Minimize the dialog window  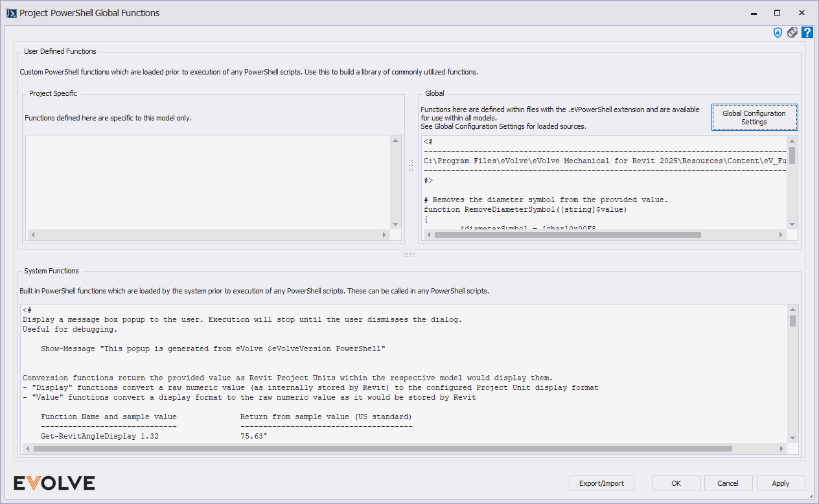[x=754, y=13]
